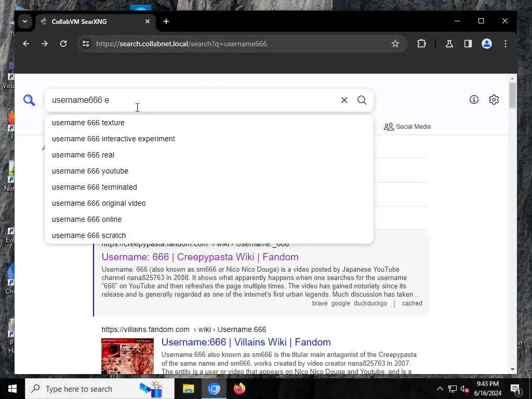Image resolution: width=532 pixels, height=399 pixels.
Task: View site information icon in address bar
Action: click(x=86, y=44)
